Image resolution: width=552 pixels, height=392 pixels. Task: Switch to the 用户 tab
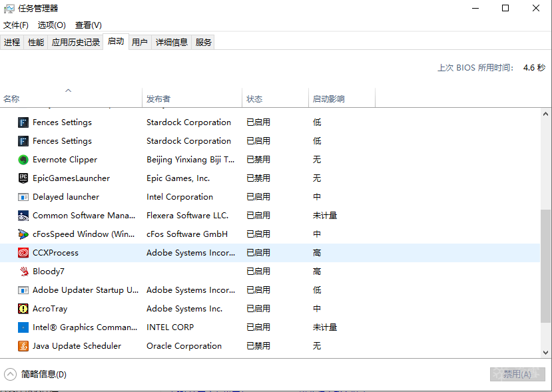click(x=140, y=43)
